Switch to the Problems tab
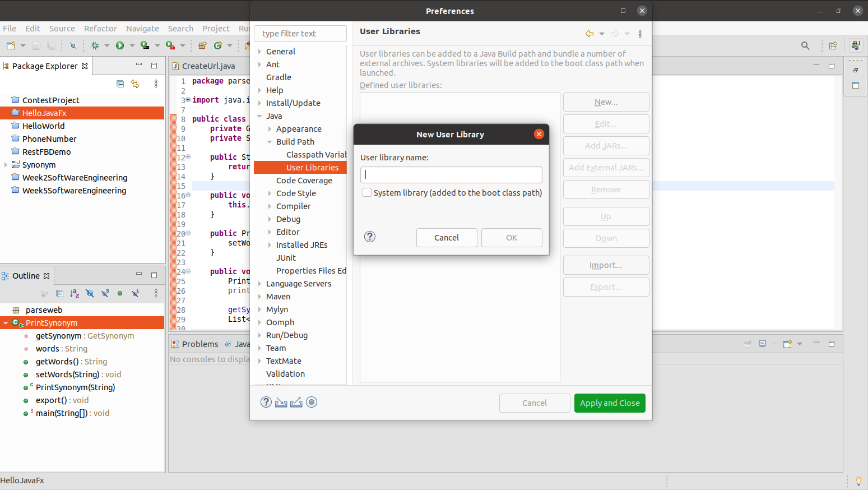 click(200, 344)
